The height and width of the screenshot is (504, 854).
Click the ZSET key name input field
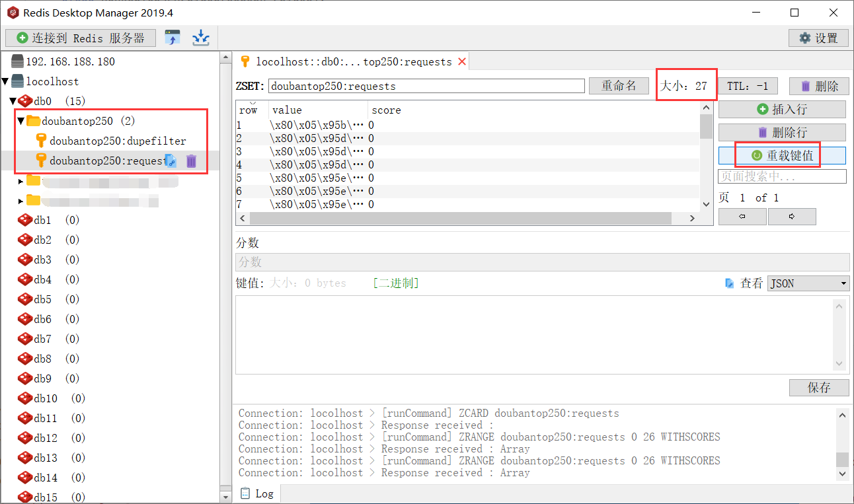click(426, 86)
